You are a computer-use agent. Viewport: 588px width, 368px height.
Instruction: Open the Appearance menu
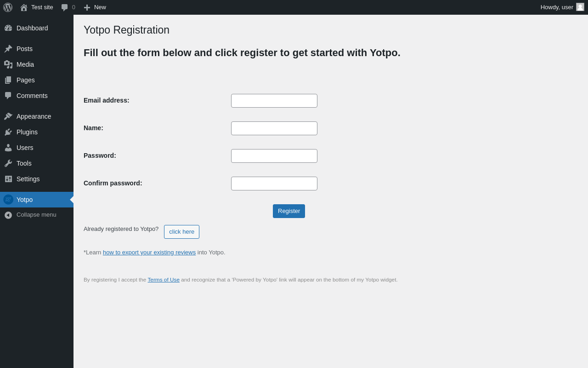(34, 116)
